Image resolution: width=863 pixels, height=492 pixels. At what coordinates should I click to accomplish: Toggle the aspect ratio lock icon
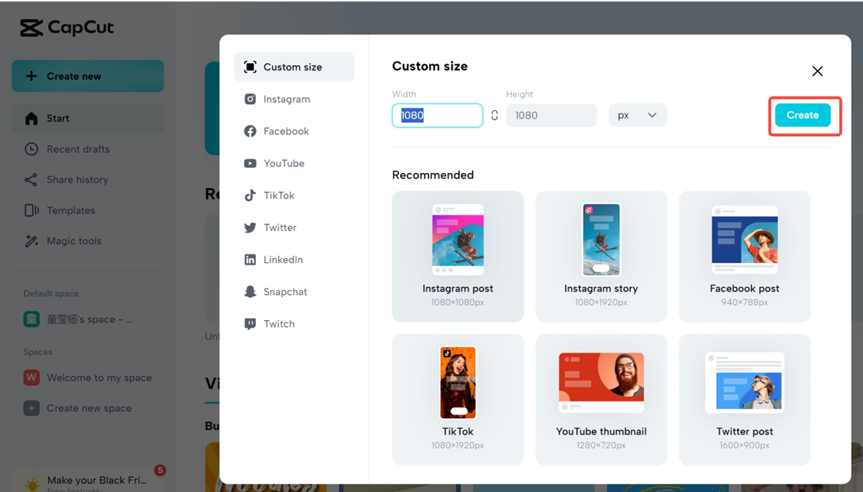pos(494,116)
